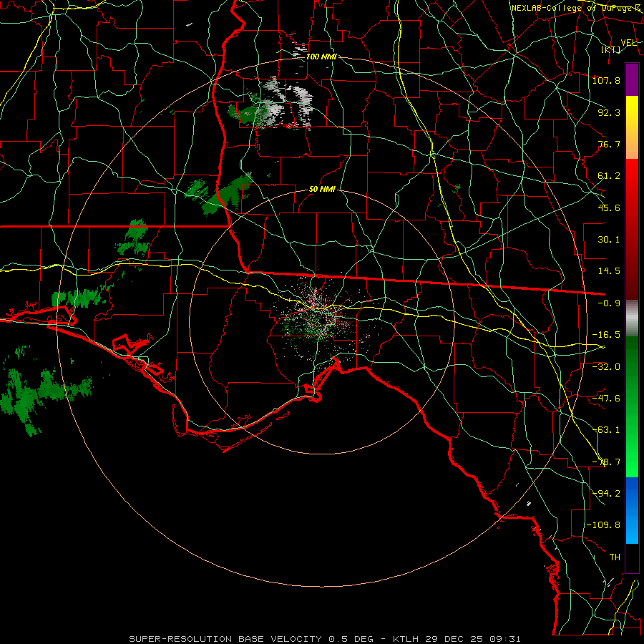Click the yellow-orange segment of velocity color bar
This screenshot has width=644, height=644.
pyautogui.click(x=632, y=127)
